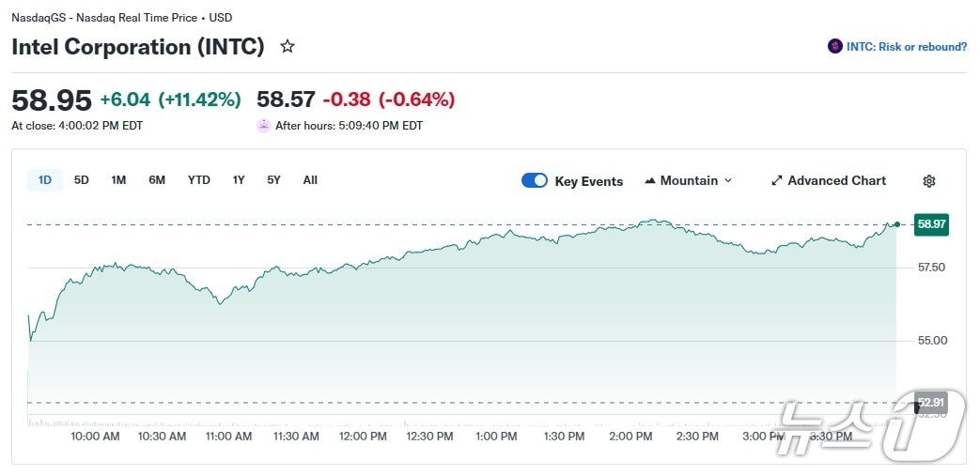Screen dimensions: 980x476
Task: Click the after hours moon icon
Action: pyautogui.click(x=264, y=126)
